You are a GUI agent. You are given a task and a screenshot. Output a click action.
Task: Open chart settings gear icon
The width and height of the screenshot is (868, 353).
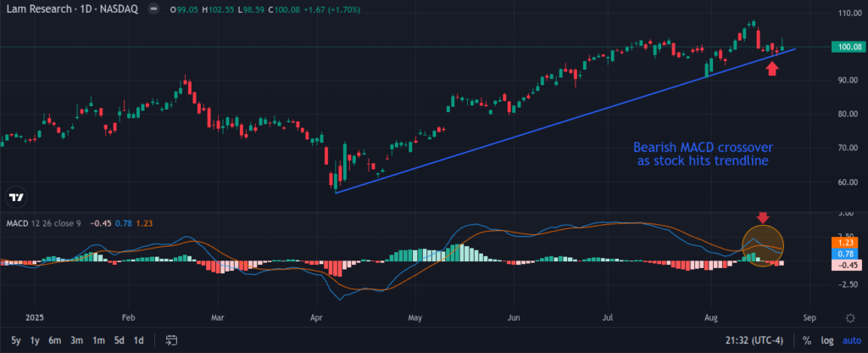pyautogui.click(x=850, y=318)
